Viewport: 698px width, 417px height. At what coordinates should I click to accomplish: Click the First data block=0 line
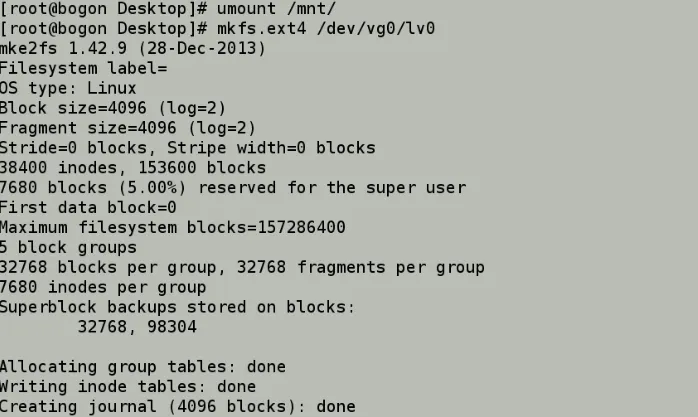click(88, 207)
